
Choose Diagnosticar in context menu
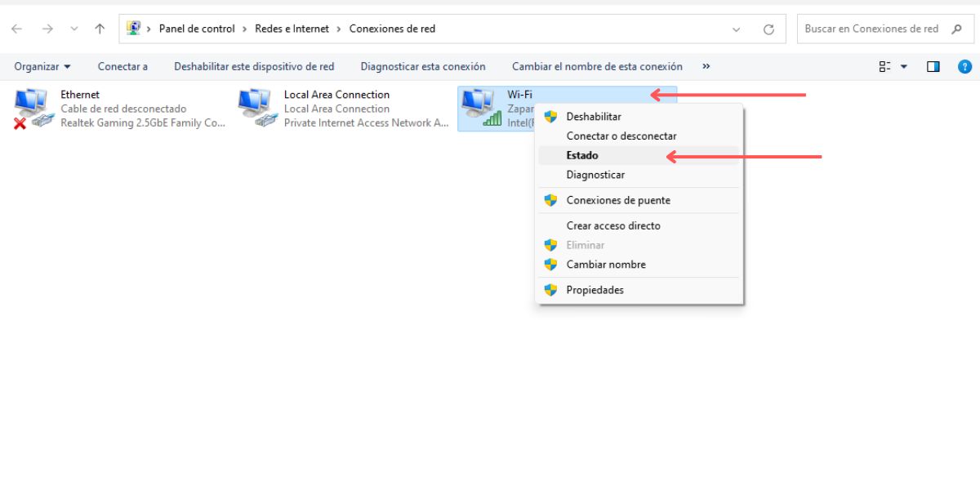pyautogui.click(x=639, y=175)
